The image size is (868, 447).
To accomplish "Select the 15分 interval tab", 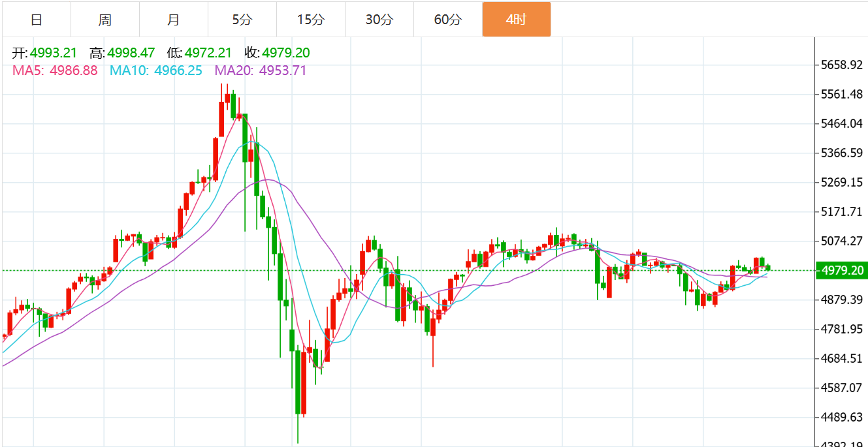I will point(310,20).
